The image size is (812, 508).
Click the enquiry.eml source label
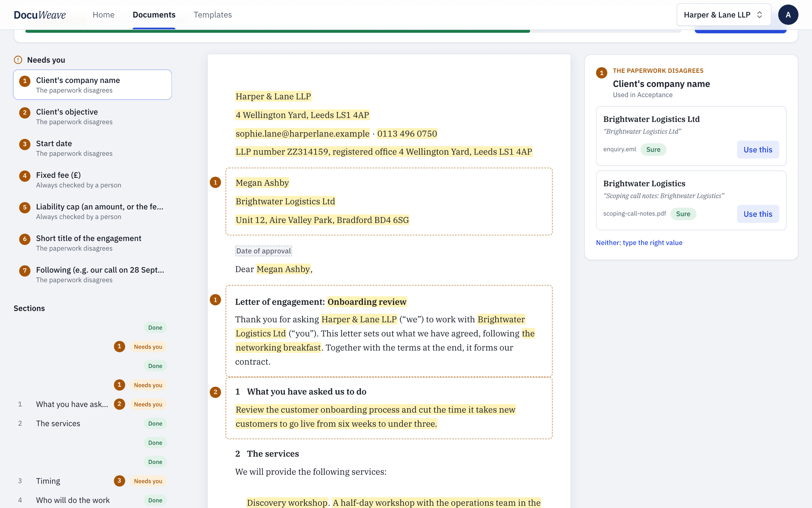pos(619,149)
